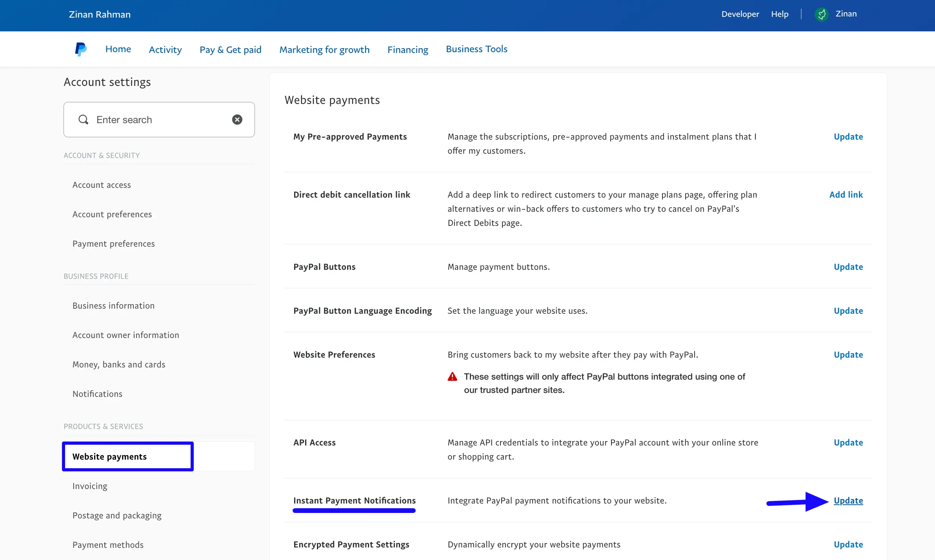Click the Website payments page heading
Viewport: 935px width, 560px height.
coord(332,100)
